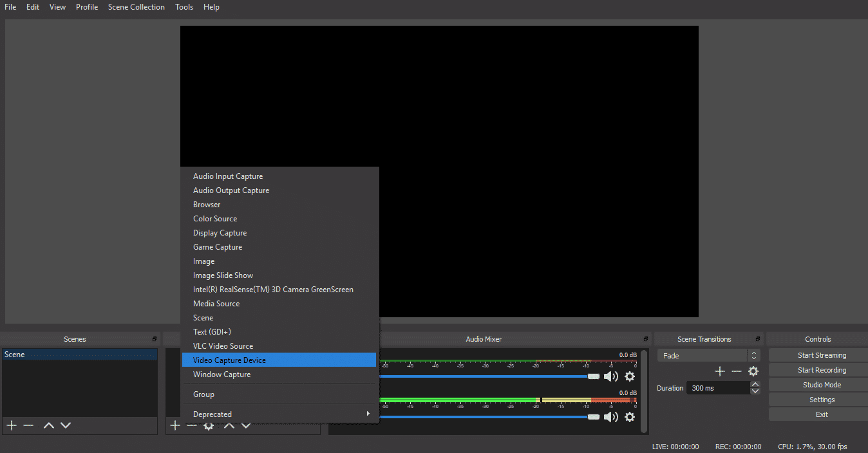Open the Edit menu

[x=33, y=7]
